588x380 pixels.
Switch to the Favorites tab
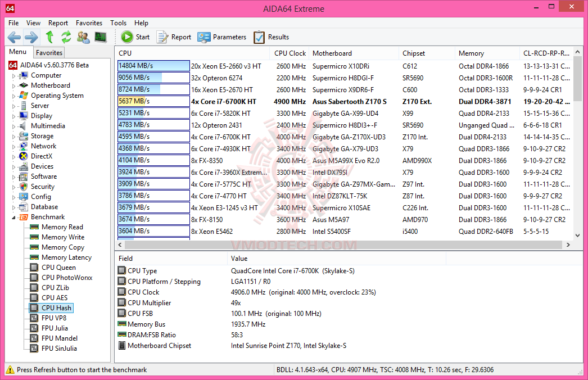[49, 52]
